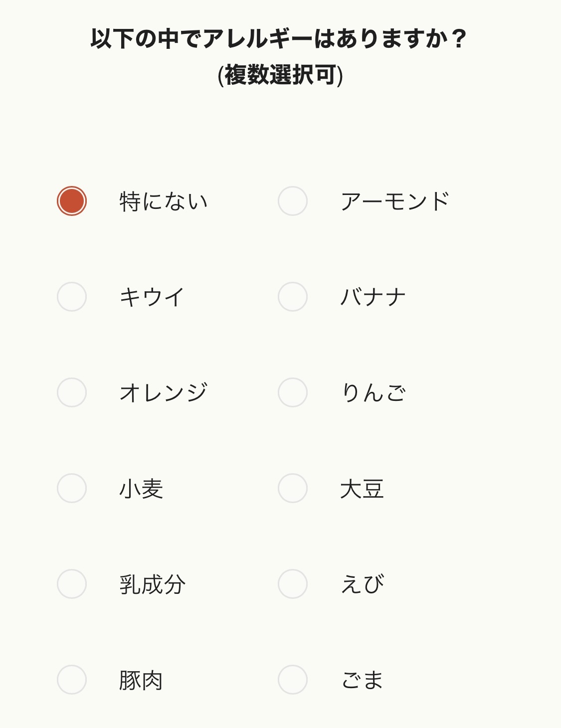Choose the キウイ radio button

click(72, 297)
